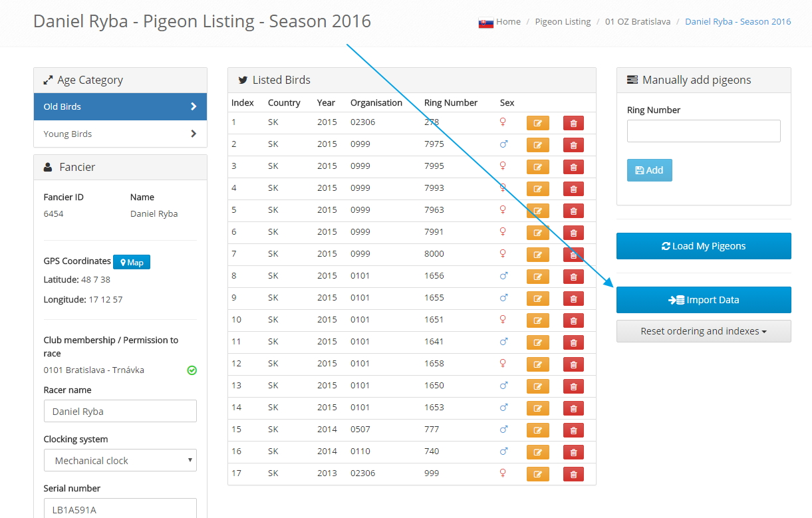Select the Old Birds category

click(120, 106)
